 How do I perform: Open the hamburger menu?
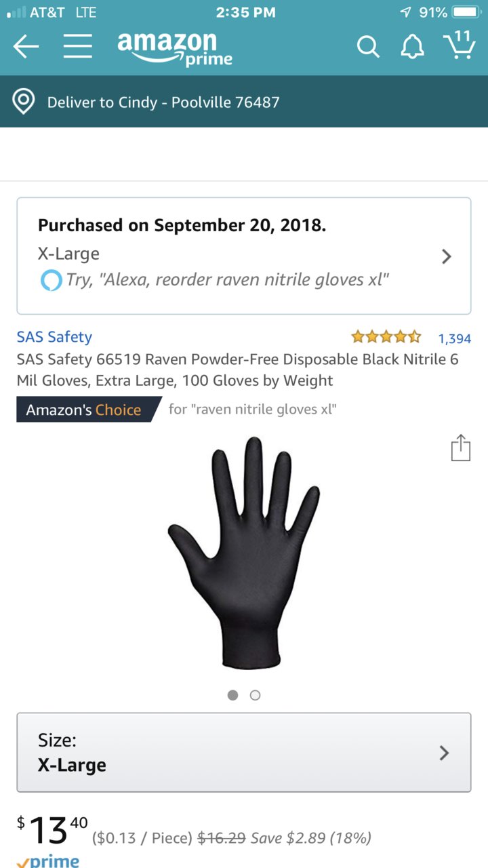[78, 47]
